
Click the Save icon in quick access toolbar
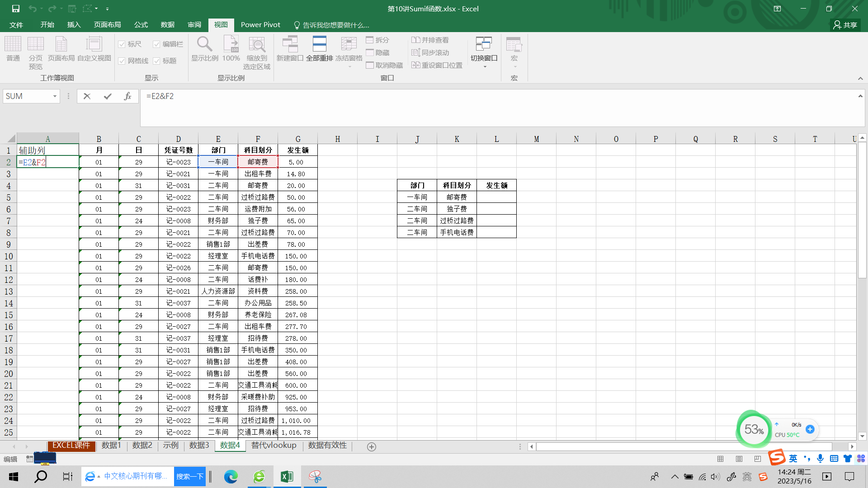tap(15, 9)
